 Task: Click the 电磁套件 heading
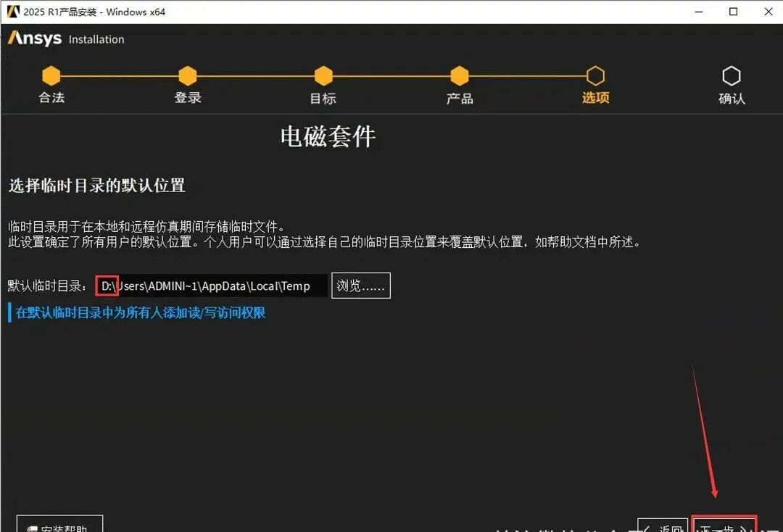tap(328, 136)
